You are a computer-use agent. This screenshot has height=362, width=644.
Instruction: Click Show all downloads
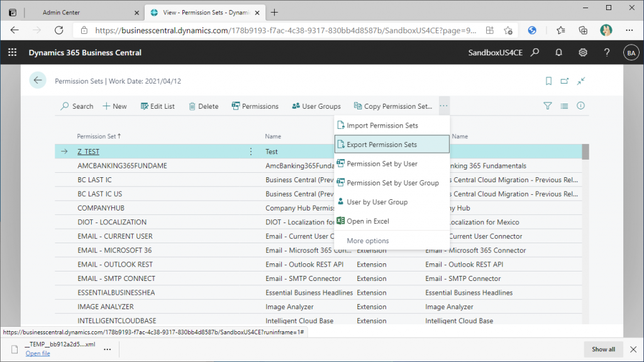[603, 349]
